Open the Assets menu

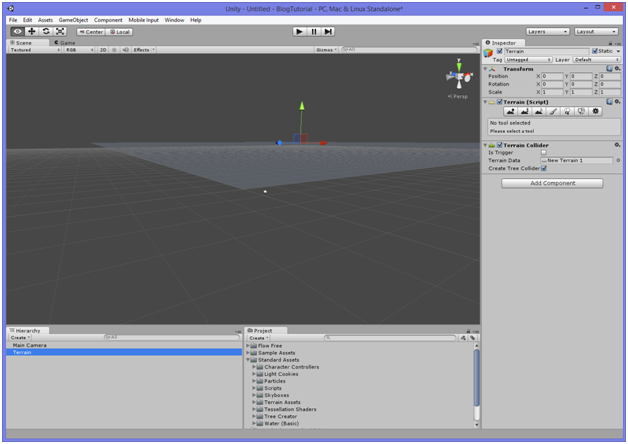[45, 20]
